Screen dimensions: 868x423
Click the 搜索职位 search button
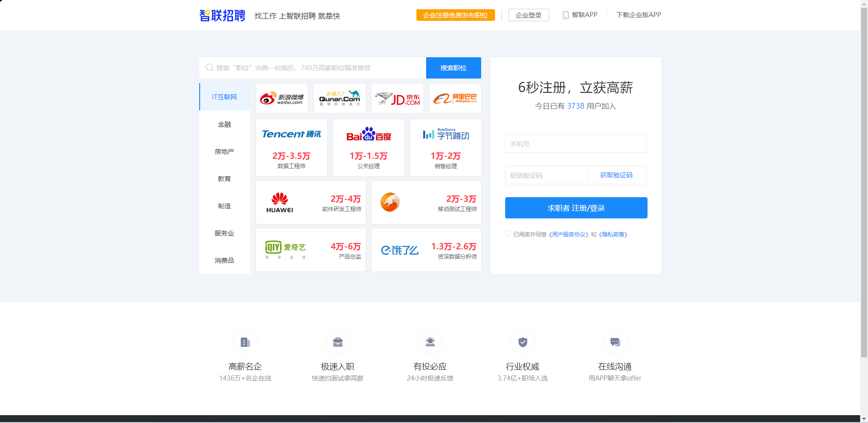click(453, 68)
